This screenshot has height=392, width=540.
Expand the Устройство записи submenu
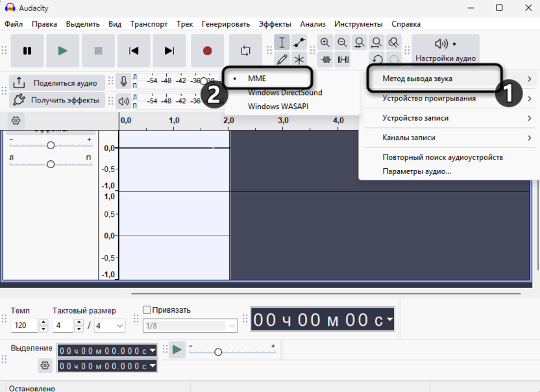[x=415, y=117]
